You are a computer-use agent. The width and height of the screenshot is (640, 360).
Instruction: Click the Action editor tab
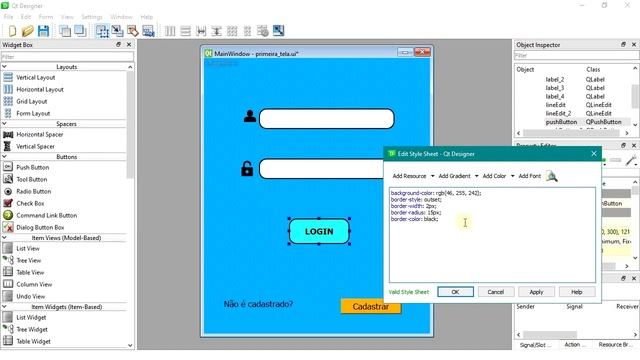coord(574,345)
